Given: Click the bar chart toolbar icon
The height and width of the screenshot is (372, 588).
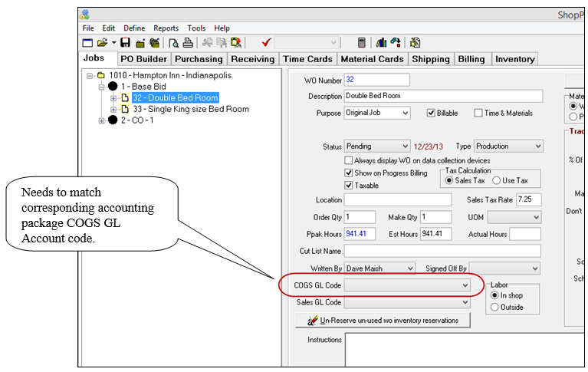Looking at the screenshot, I should point(380,43).
